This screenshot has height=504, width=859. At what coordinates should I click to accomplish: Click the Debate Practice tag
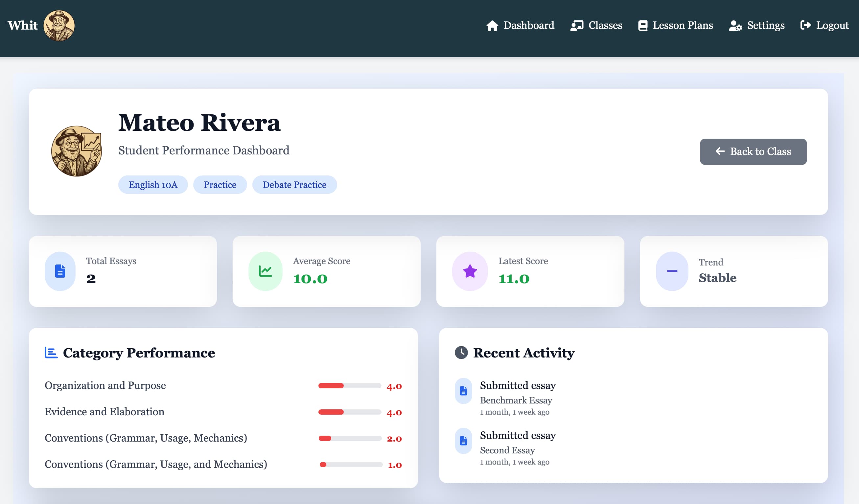[x=294, y=184]
